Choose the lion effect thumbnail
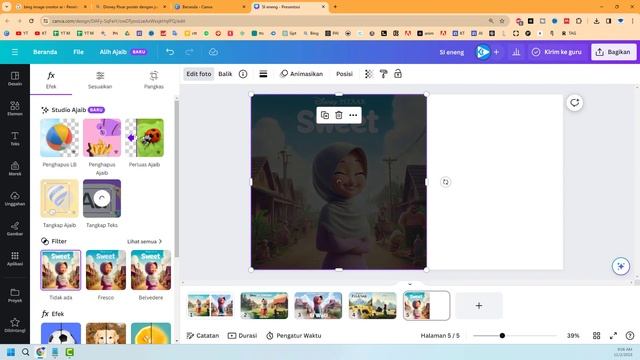The image size is (640, 360). click(x=106, y=333)
